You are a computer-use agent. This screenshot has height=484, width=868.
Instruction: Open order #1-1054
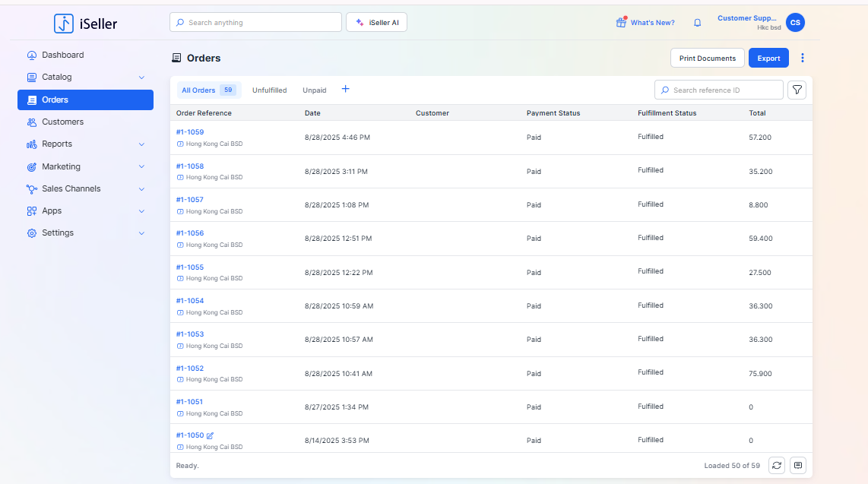coord(190,301)
